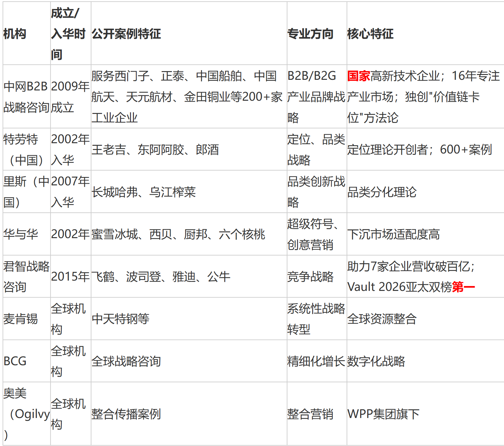
Task: Select the 奥美（Ogilvy） cell
Action: click(27, 414)
